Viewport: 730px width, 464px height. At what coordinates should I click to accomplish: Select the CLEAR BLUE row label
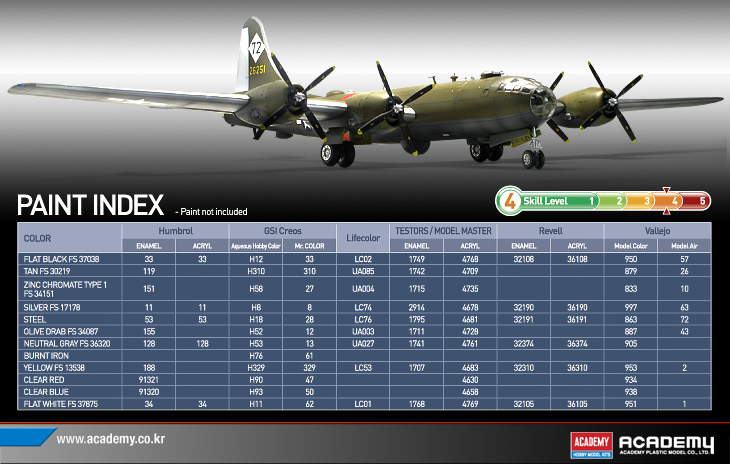coord(46,392)
